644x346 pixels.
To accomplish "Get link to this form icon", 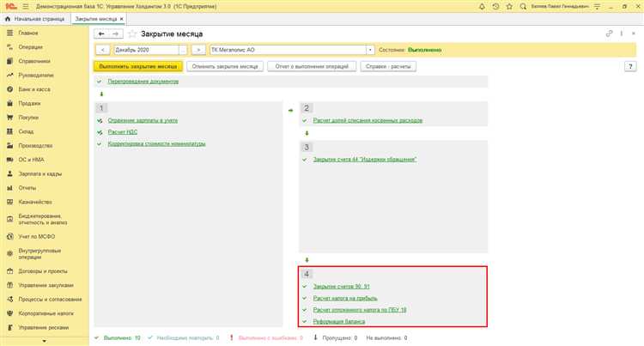I will pyautogui.click(x=609, y=33).
